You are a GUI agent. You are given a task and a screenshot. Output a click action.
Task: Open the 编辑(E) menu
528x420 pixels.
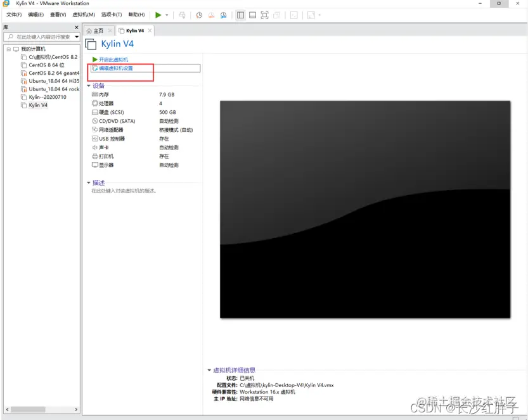click(35, 15)
